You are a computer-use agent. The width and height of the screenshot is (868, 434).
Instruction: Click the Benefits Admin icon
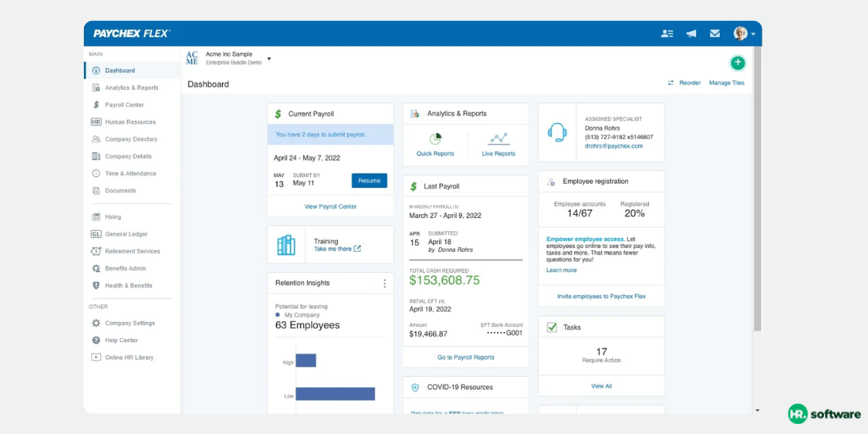pyautogui.click(x=96, y=268)
